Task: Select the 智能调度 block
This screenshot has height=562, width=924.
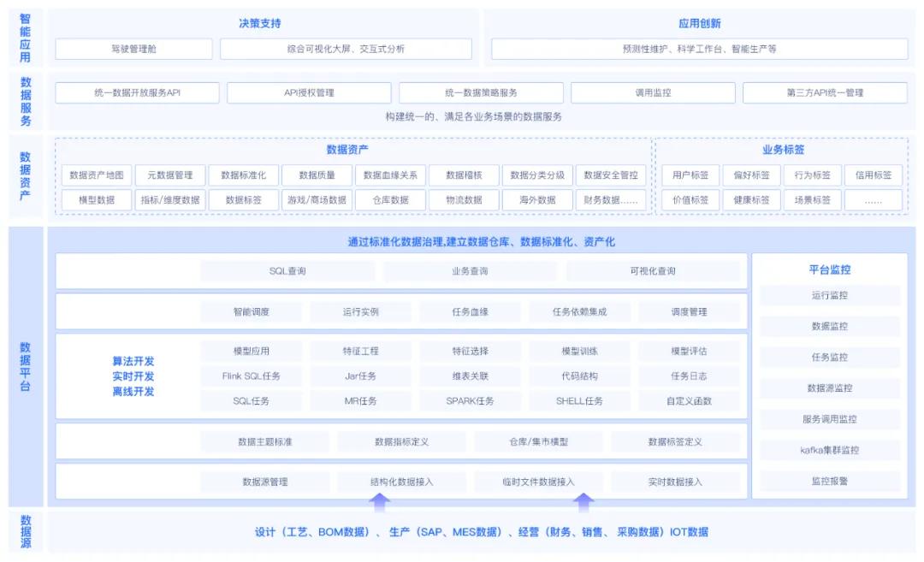Action: [251, 312]
